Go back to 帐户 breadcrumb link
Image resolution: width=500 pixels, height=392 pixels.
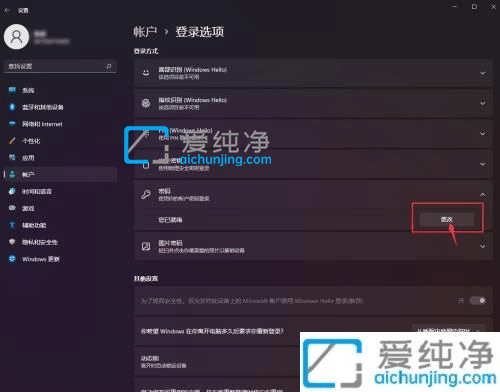[145, 32]
